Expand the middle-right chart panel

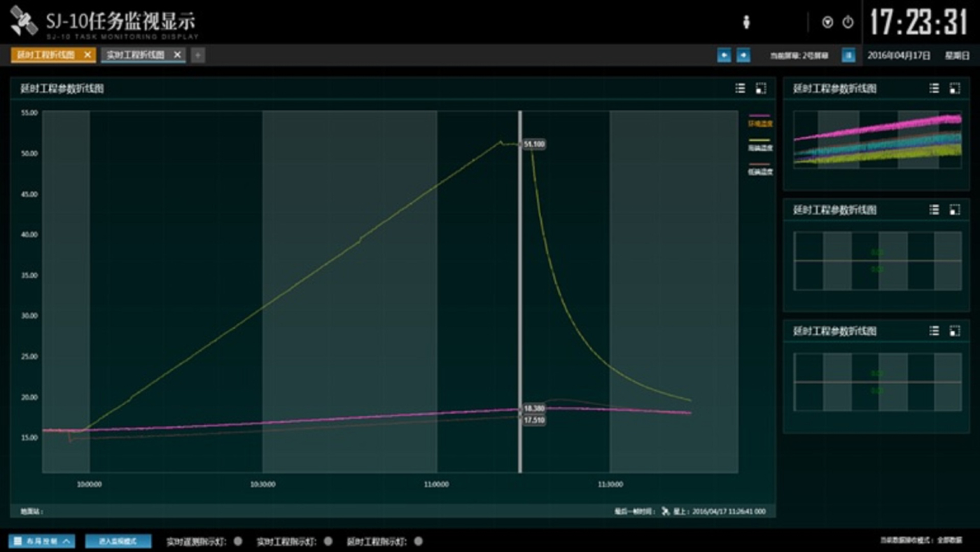coord(955,209)
